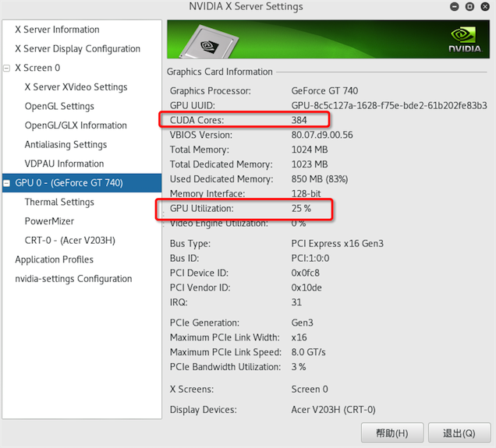Click the 退出(Q) quit button
Image resolution: width=496 pixels, height=448 pixels.
click(x=459, y=433)
